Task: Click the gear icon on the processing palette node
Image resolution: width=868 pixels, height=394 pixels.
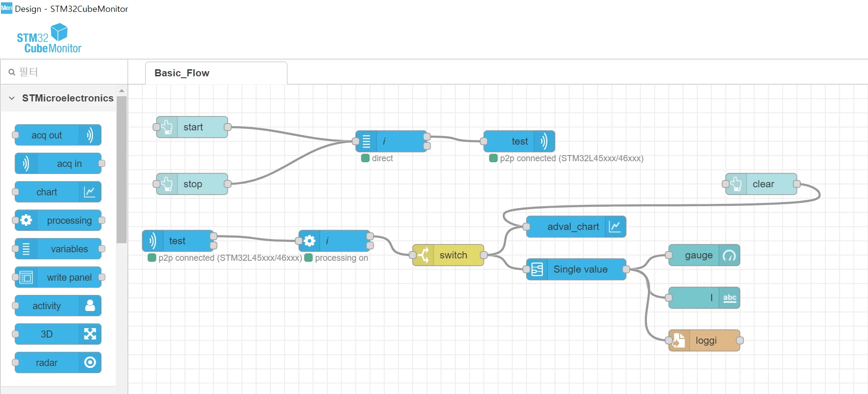Action: [26, 220]
